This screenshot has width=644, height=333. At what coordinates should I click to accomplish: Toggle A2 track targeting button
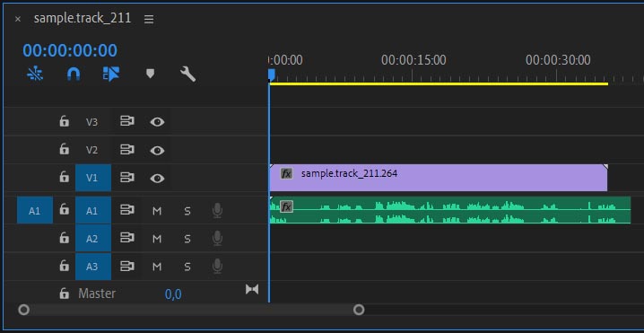pyautogui.click(x=93, y=239)
